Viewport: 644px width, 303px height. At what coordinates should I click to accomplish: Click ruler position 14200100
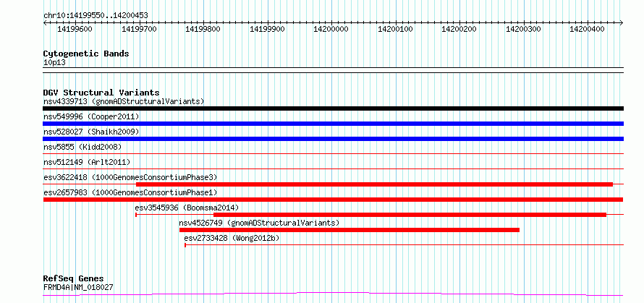click(395, 29)
